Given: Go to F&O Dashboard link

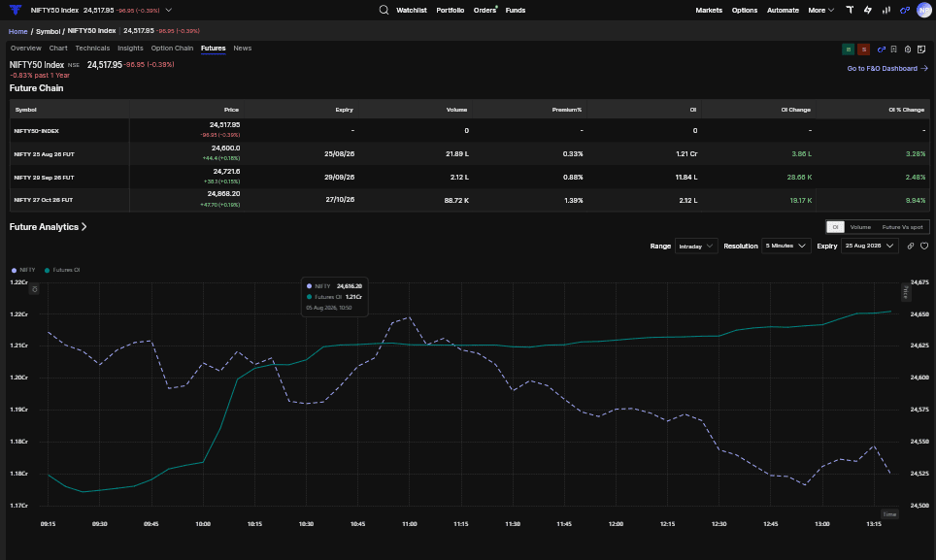Looking at the screenshot, I should coord(887,69).
